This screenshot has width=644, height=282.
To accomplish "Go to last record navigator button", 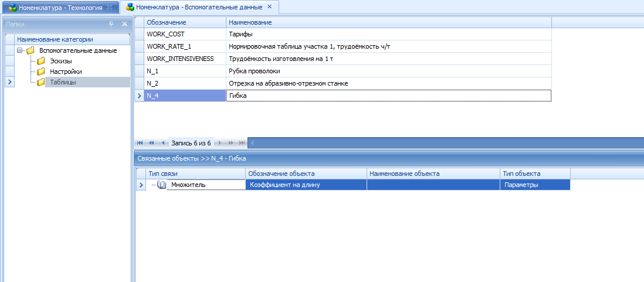I will [242, 143].
